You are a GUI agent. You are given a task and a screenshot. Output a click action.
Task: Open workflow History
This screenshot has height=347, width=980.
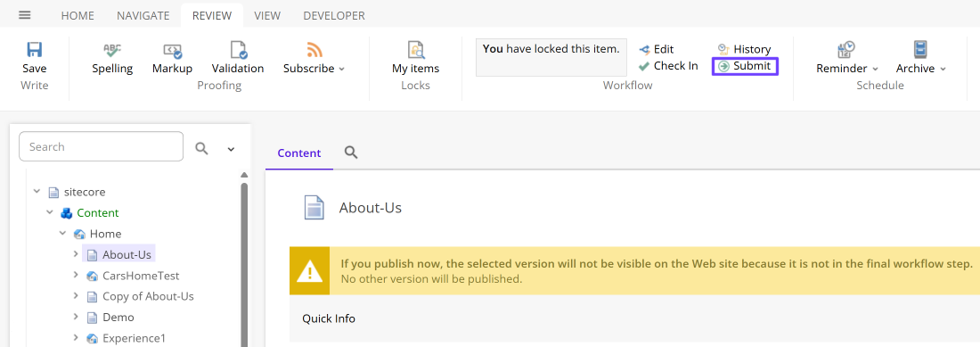coord(745,49)
